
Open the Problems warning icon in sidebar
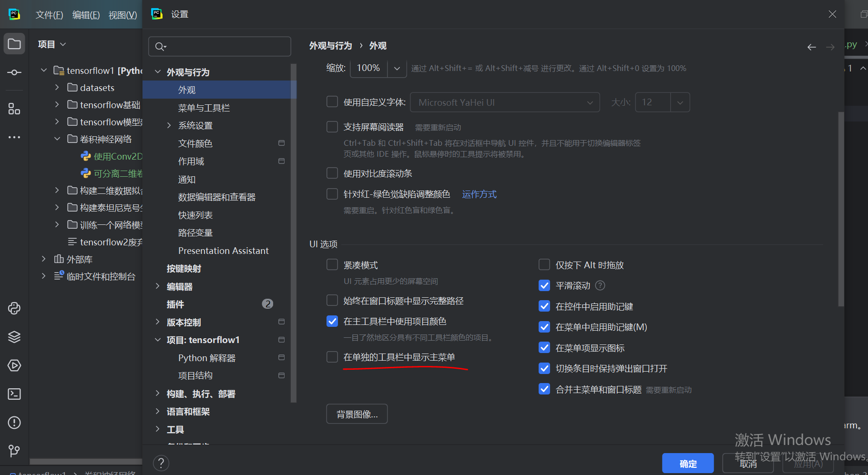click(14, 423)
